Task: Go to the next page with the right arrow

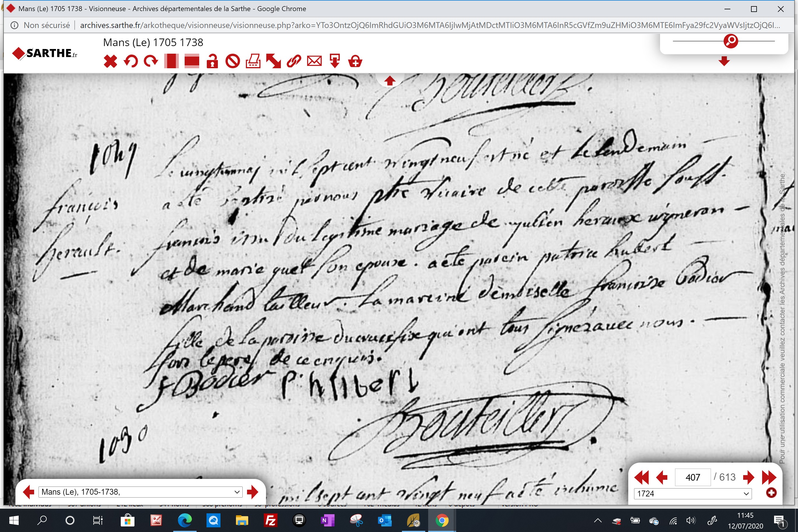Action: 748,477
